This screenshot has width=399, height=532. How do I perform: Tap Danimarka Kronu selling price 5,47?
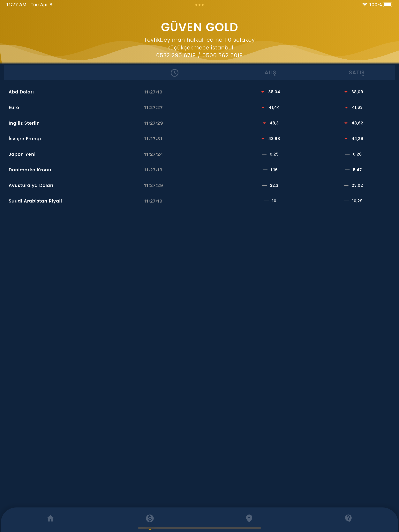pos(357,170)
